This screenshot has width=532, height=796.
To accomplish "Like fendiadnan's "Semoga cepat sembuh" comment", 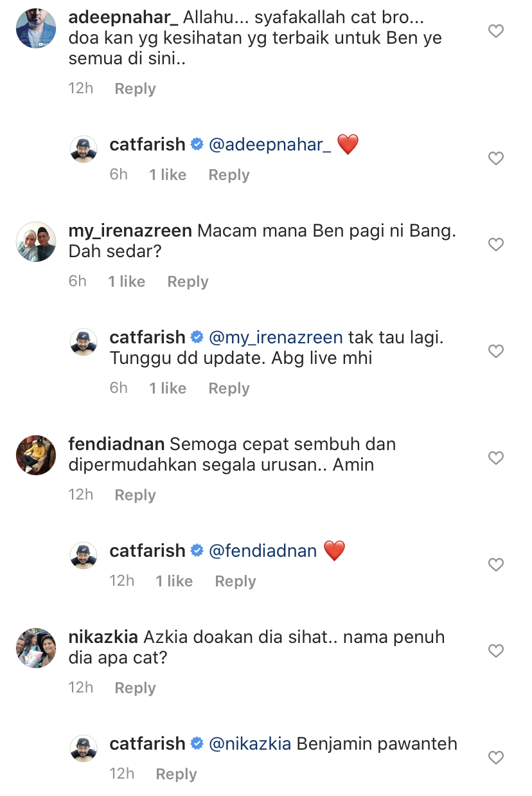I will click(495, 458).
